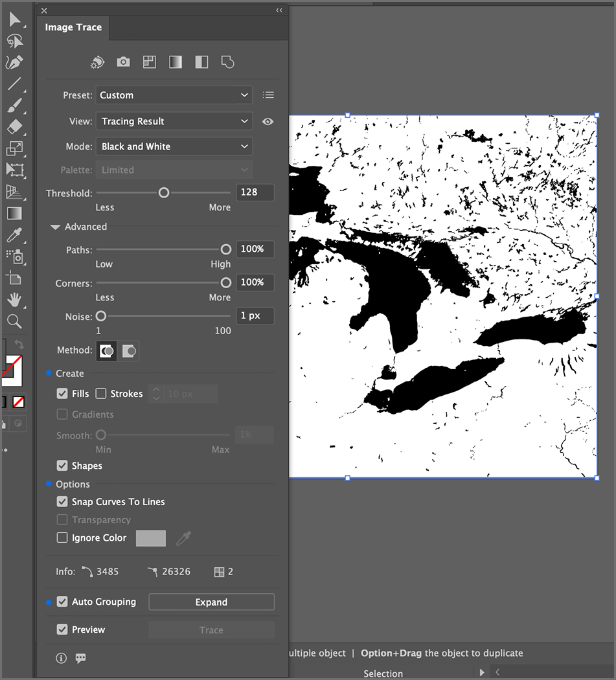Select the Pen tool

pos(16,62)
